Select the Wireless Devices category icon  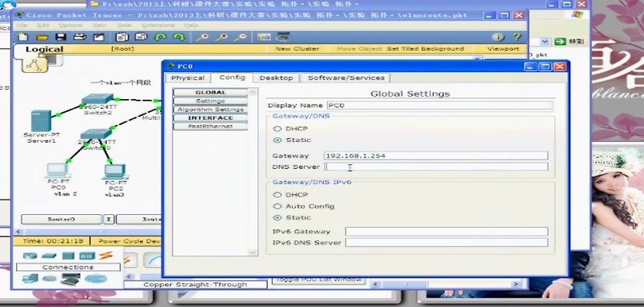(x=87, y=256)
